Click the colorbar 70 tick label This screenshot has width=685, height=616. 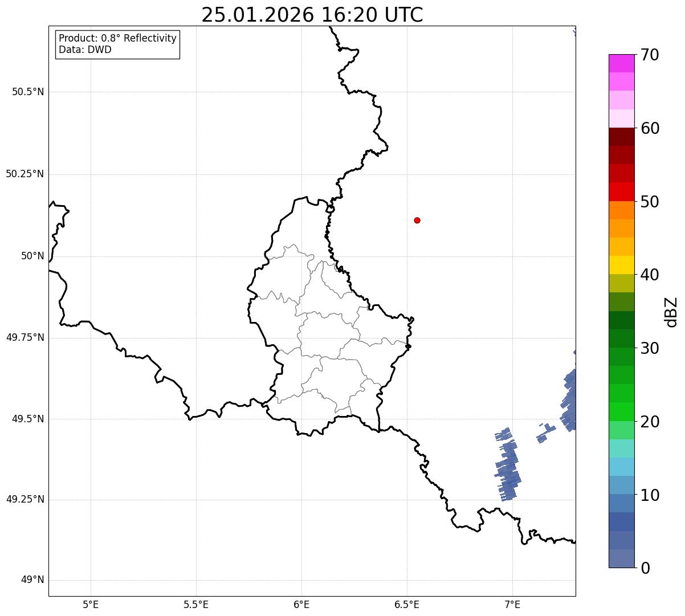coord(650,55)
